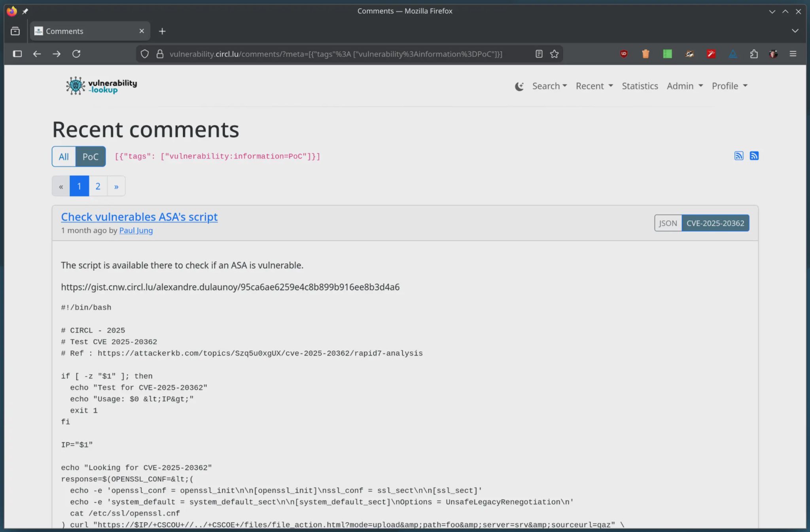810x532 pixels.
Task: Open the Profile dropdown
Action: [x=729, y=86]
